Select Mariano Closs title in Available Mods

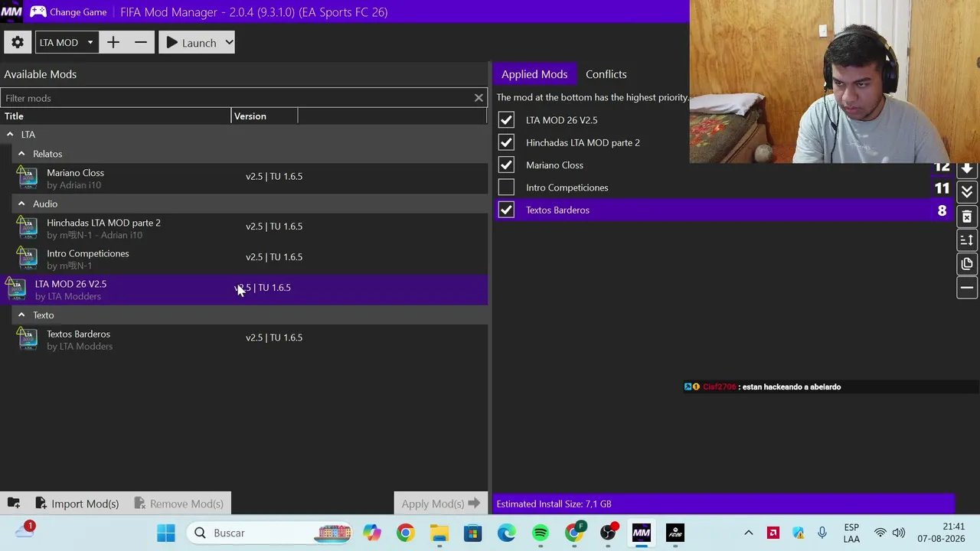75,173
